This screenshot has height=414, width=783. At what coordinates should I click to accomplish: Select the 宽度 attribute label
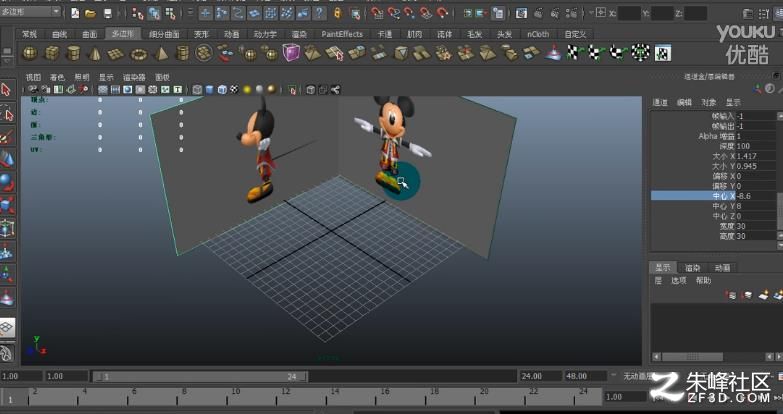coord(727,226)
